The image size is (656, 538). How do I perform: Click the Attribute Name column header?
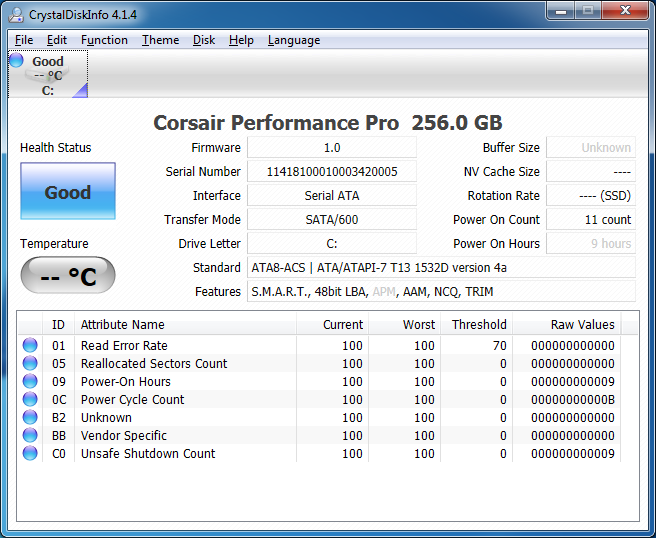coord(185,325)
